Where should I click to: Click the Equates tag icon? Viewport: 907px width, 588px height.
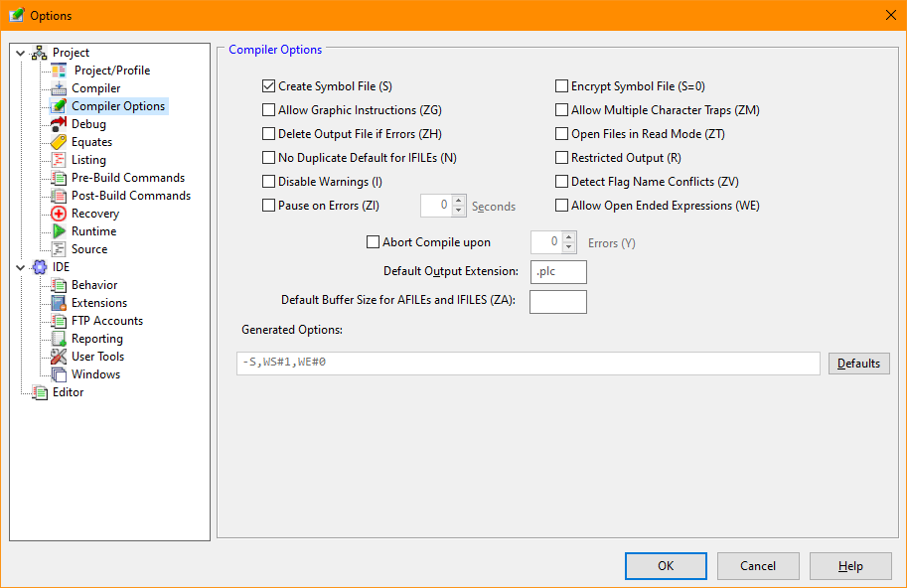(59, 142)
